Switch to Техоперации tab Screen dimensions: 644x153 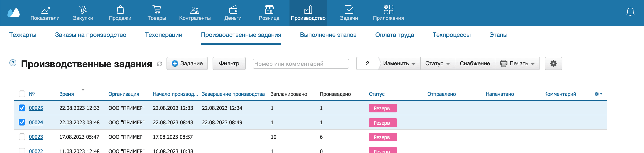click(163, 35)
